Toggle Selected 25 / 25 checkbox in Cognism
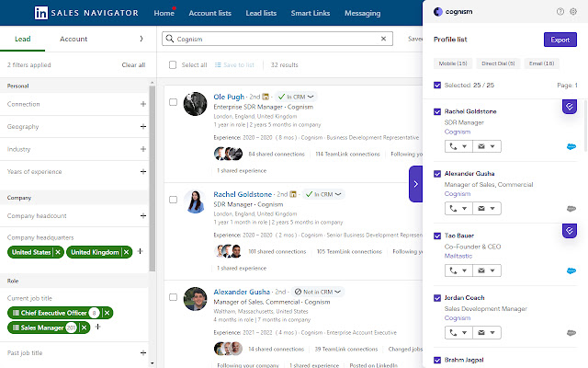 coord(437,86)
